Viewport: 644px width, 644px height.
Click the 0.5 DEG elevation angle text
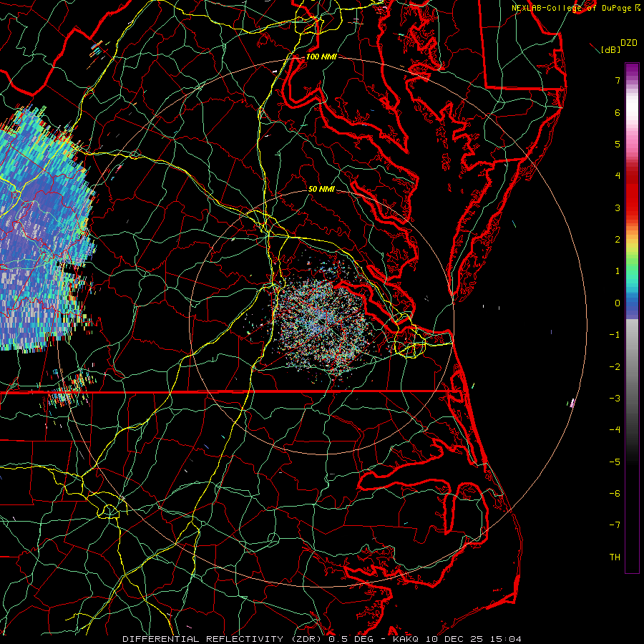351,639
